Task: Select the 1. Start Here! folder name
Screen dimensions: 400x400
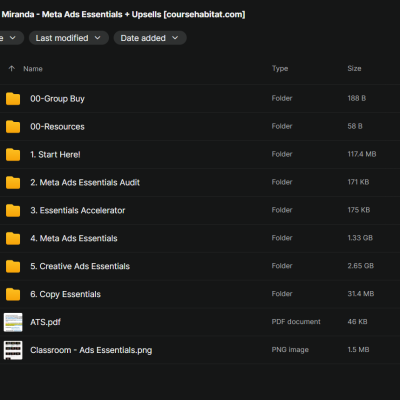Action: pyautogui.click(x=55, y=155)
